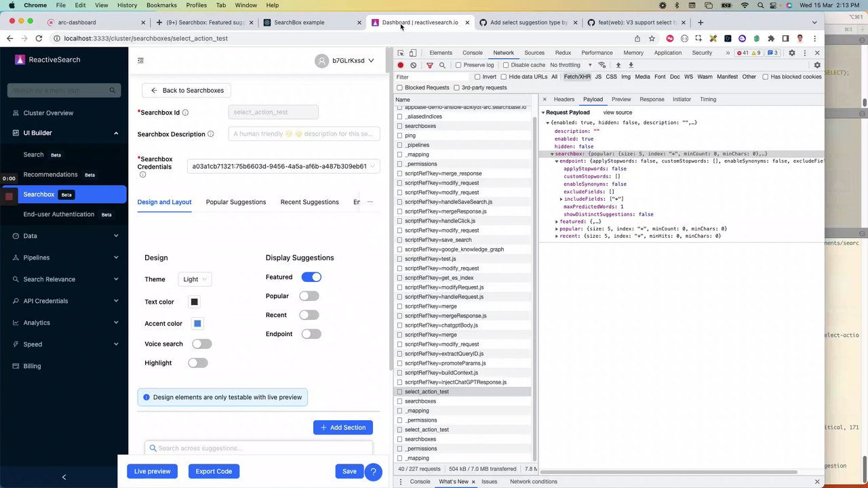Click the sidebar hamburger menu icon
This screenshot has width=868, height=488.
click(x=140, y=60)
